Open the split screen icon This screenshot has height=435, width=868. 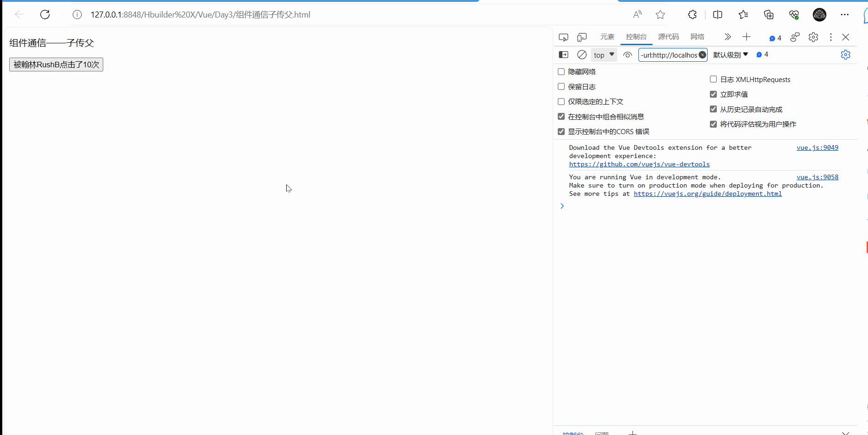click(x=718, y=15)
